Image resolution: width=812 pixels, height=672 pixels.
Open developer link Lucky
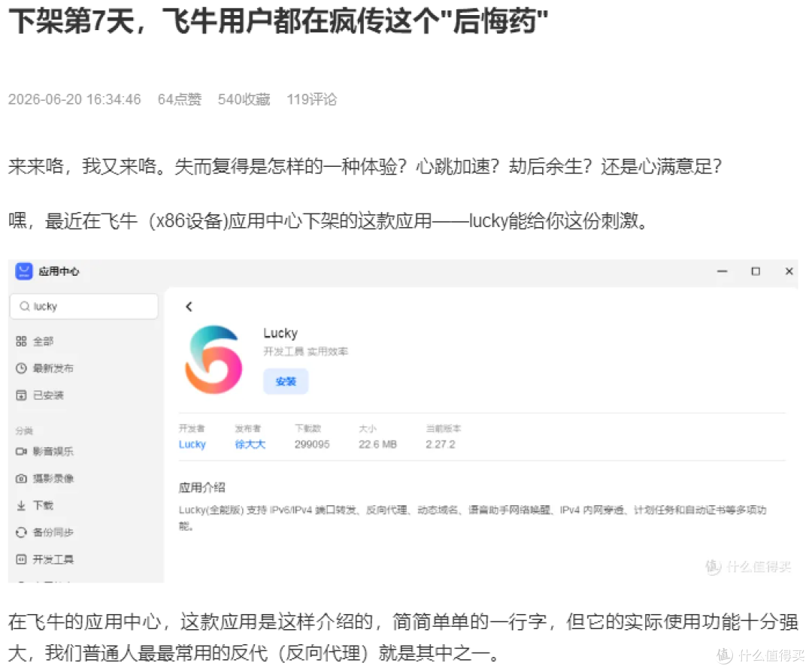(192, 444)
